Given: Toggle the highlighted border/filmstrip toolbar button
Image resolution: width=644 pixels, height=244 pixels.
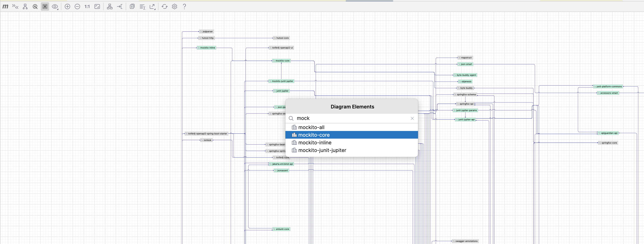Looking at the screenshot, I should (x=45, y=6).
